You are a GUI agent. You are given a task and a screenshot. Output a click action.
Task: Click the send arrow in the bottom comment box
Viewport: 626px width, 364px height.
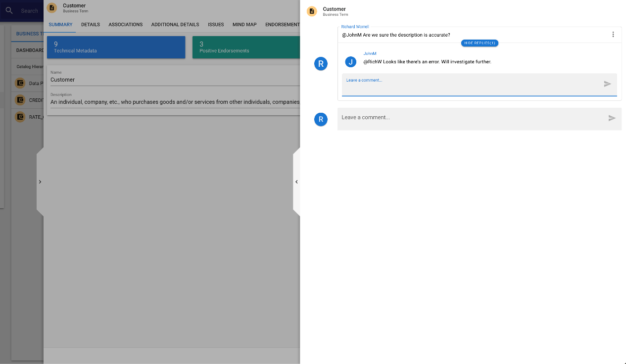[x=612, y=118]
